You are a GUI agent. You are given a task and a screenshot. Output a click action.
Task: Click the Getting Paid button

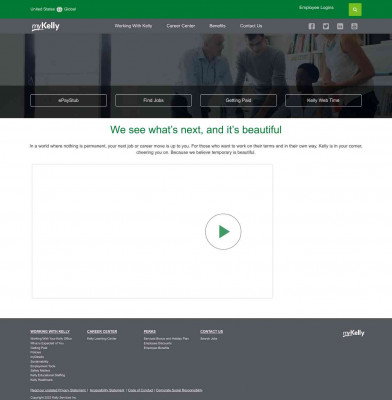(238, 100)
